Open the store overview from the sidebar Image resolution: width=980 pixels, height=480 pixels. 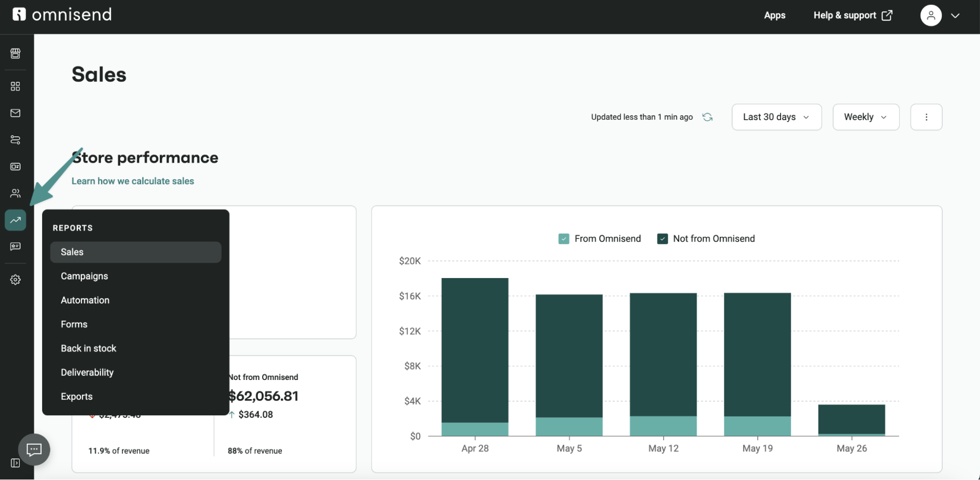pos(15,53)
